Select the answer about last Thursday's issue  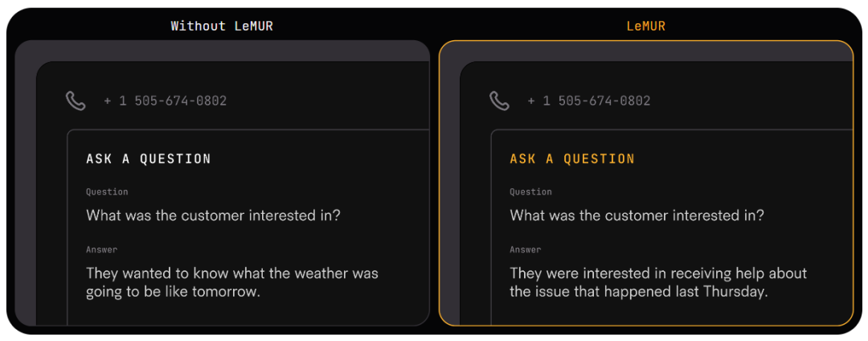coord(657,282)
